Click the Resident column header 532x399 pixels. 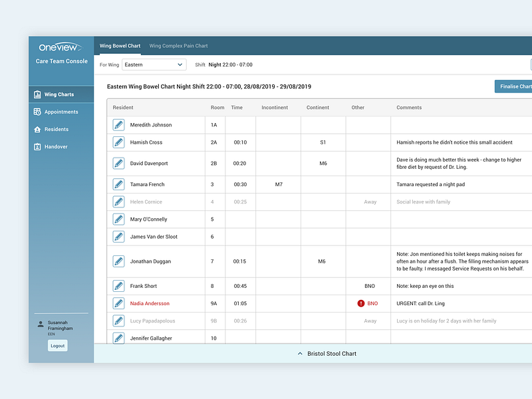(123, 108)
